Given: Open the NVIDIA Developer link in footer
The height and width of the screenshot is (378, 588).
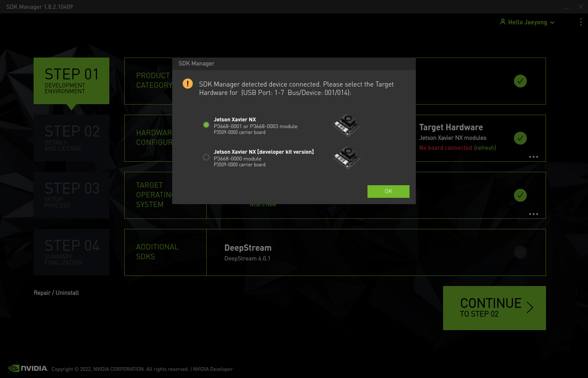Looking at the screenshot, I should (213, 369).
